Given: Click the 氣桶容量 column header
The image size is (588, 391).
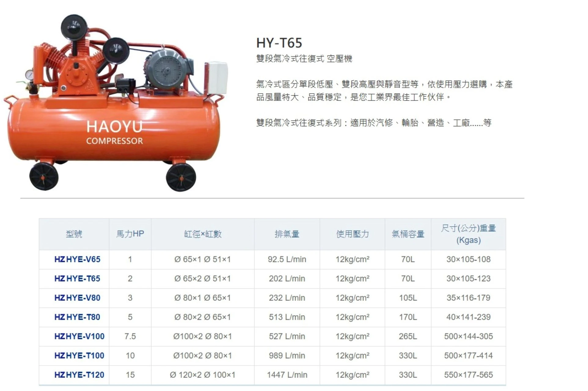Looking at the screenshot, I should coord(408,234).
